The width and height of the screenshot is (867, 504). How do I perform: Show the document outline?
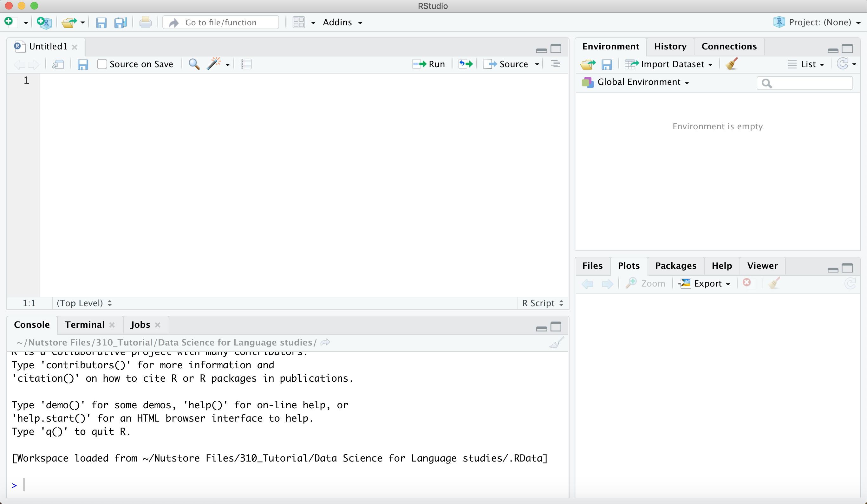click(555, 64)
